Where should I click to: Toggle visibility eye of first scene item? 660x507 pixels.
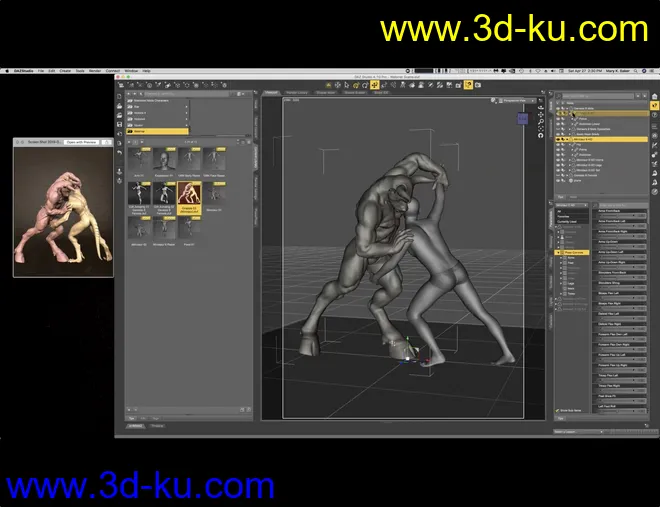point(559,108)
